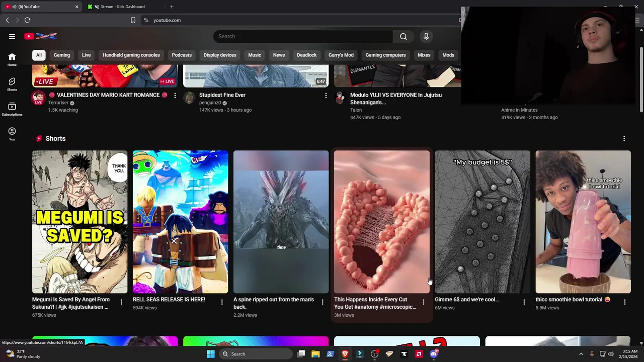This screenshot has height=362, width=644.
Task: Open a new browser tab
Action: tap(172, 7)
